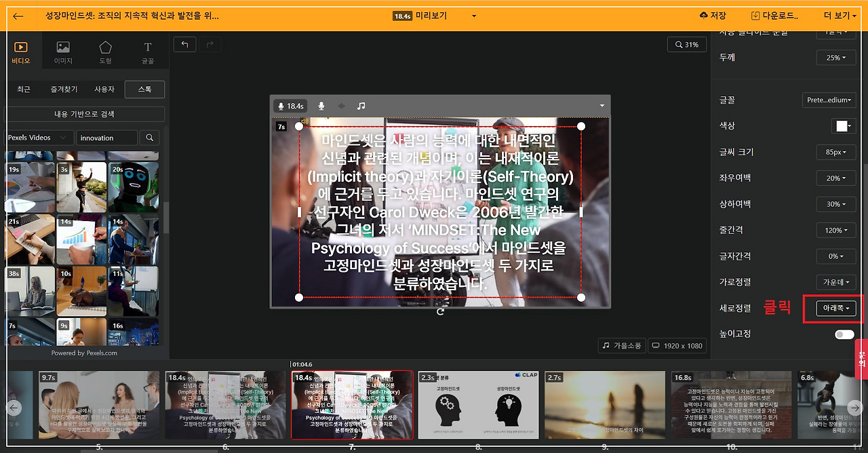Select timeline slide 10 with 16.8s duration
This screenshot has height=453, width=868.
(x=731, y=405)
